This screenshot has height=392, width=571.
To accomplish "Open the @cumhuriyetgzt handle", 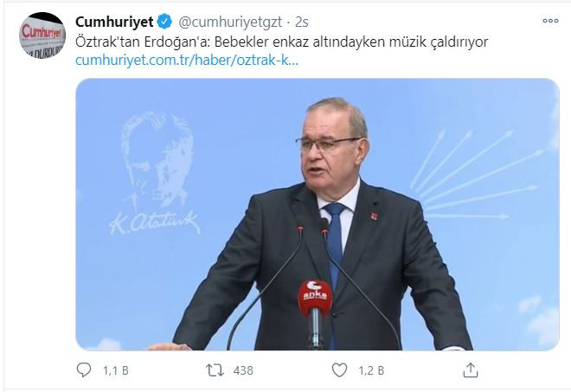I will tap(230, 22).
